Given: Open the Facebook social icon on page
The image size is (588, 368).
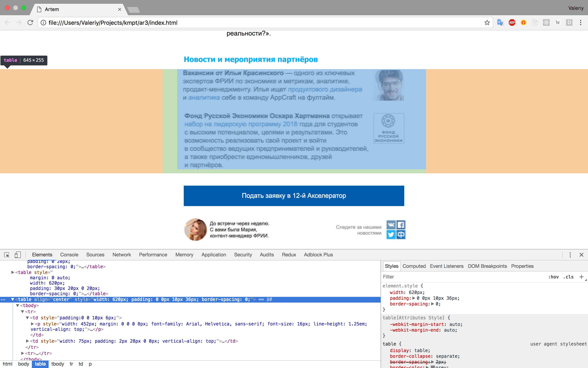Looking at the screenshot, I should tap(401, 225).
